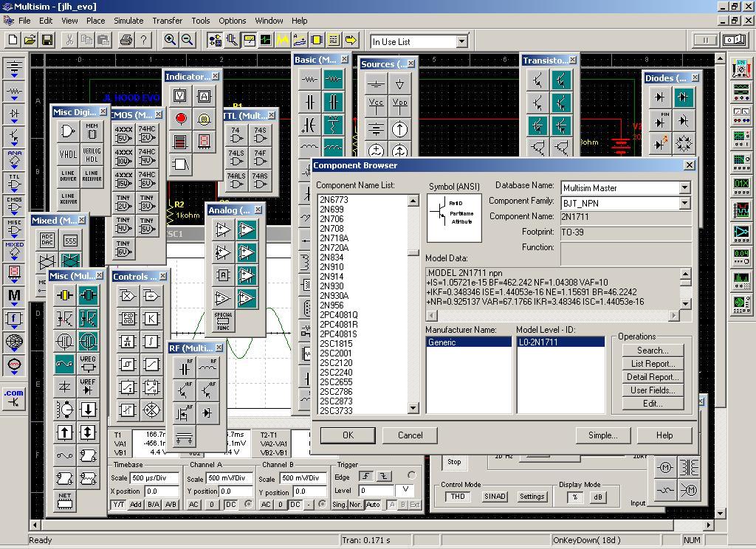Image resolution: width=756 pixels, height=549 pixels.
Task: Print the schematic with the printer icon
Action: 126,40
